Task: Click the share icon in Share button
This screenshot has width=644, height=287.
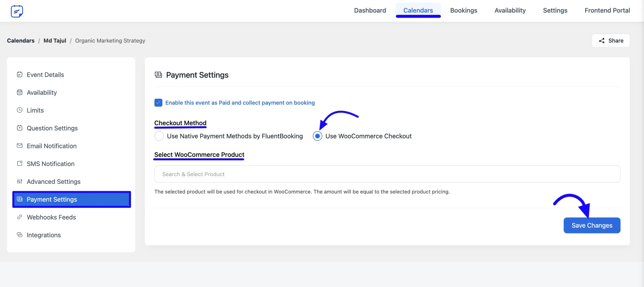Action: (x=602, y=41)
